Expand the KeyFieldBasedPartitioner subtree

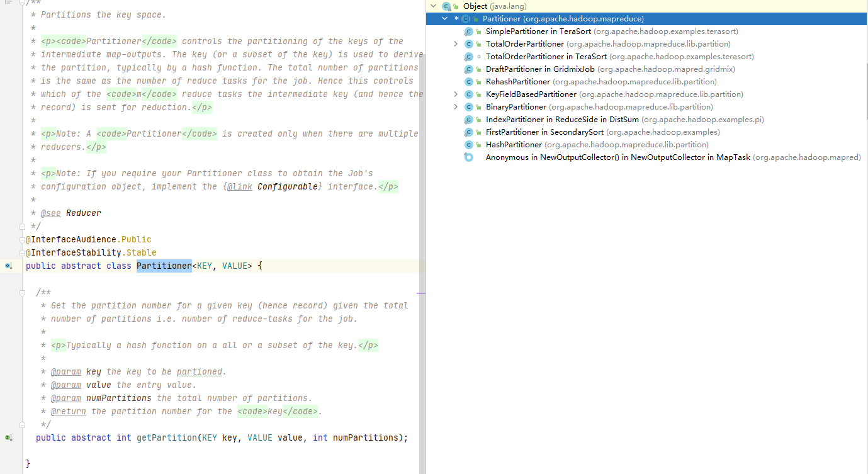coord(456,94)
